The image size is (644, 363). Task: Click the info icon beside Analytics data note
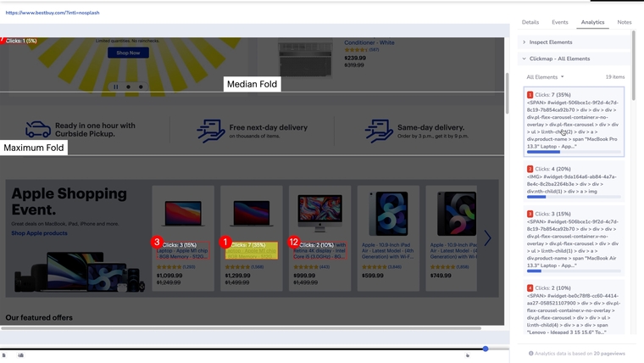[x=530, y=353]
